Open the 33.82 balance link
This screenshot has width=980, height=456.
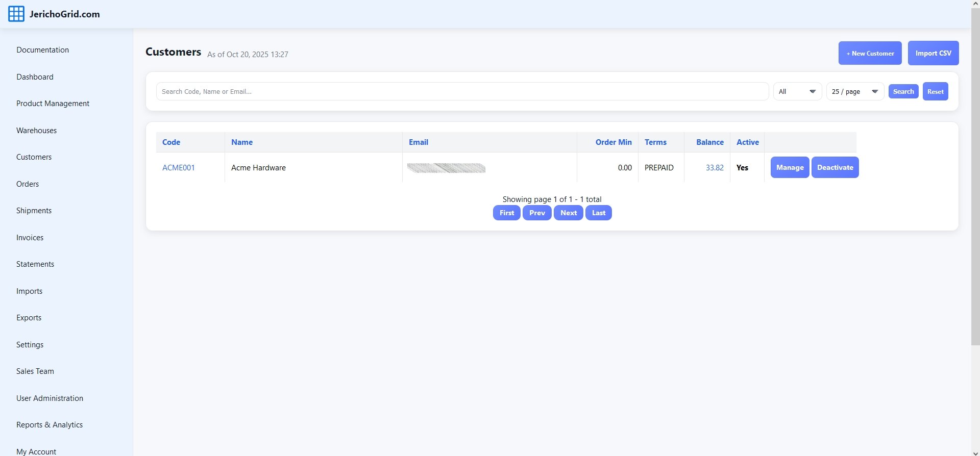click(x=714, y=168)
